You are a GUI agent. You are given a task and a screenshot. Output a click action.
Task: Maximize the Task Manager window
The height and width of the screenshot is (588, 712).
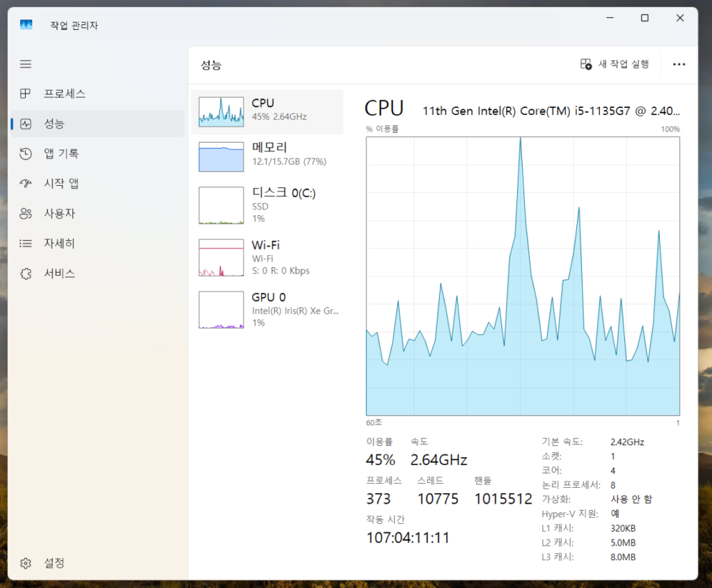[x=644, y=18]
